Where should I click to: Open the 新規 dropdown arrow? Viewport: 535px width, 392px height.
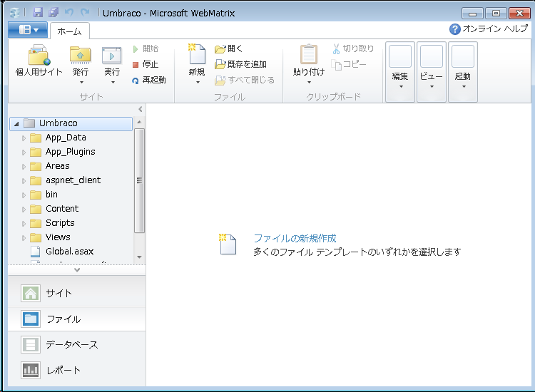(198, 83)
